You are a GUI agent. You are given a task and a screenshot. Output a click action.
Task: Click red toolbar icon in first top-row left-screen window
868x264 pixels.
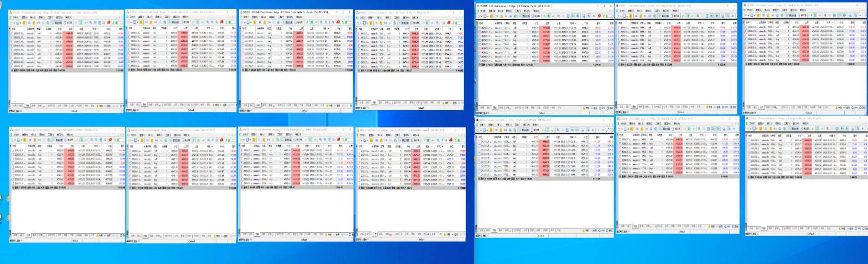tap(108, 23)
